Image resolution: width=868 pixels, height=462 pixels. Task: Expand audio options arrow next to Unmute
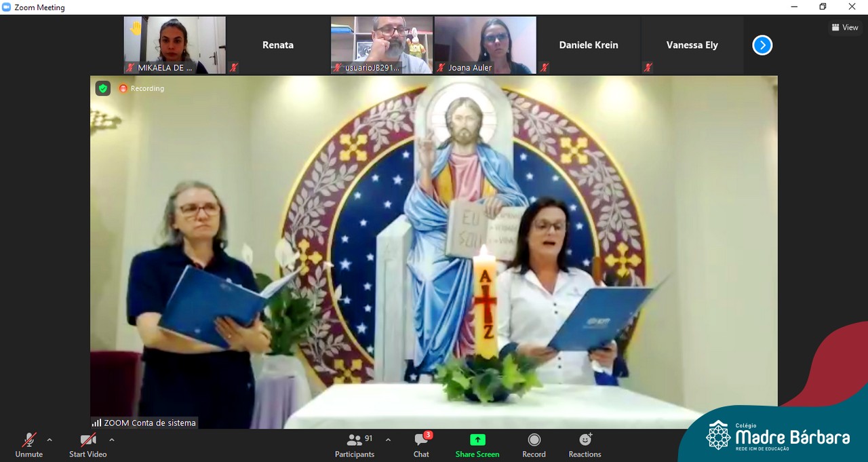50,440
